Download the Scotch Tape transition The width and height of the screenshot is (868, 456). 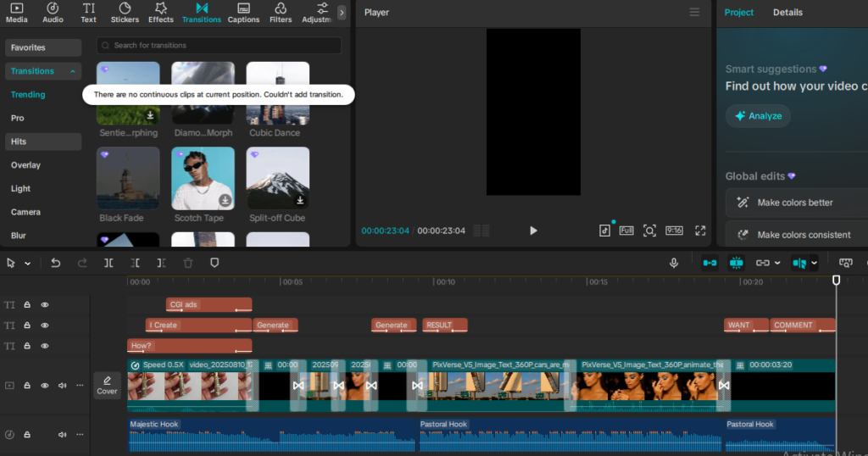(225, 200)
